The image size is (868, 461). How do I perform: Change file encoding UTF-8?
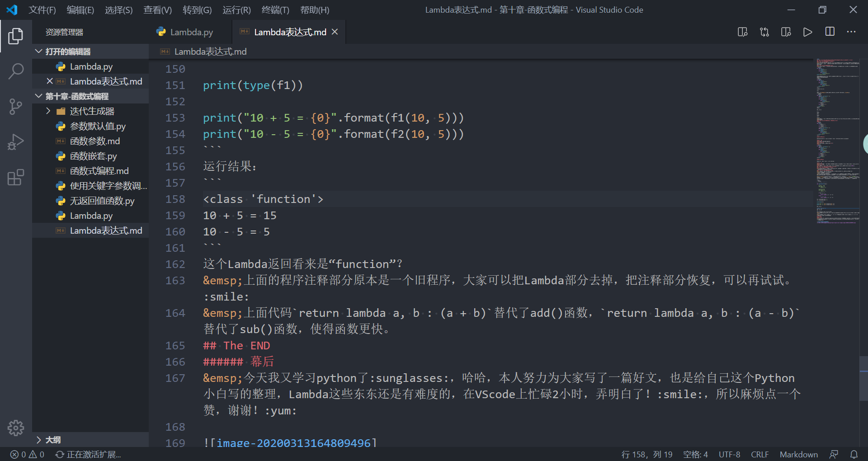point(729,454)
